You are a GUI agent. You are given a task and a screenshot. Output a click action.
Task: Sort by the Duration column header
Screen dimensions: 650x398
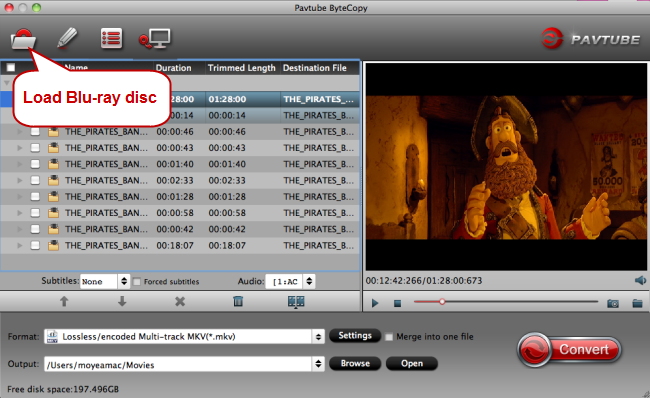[173, 68]
